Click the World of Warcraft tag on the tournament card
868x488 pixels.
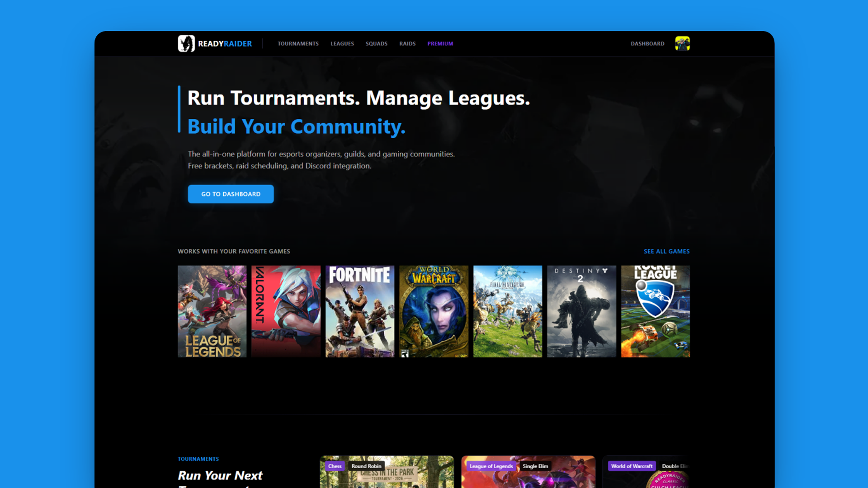pyautogui.click(x=632, y=466)
